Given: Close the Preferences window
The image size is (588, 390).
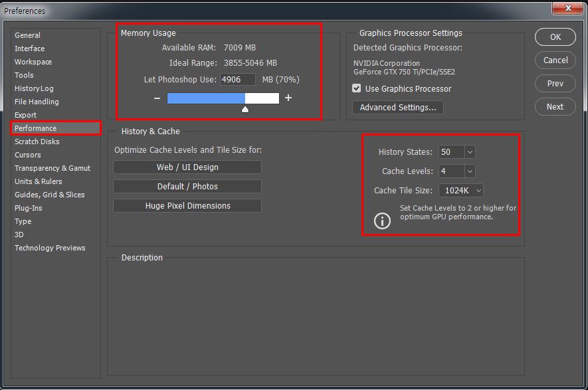Looking at the screenshot, I should [567, 8].
